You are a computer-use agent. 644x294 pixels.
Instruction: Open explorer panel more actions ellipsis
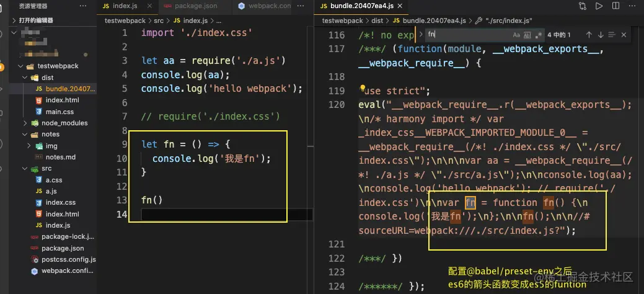(x=83, y=6)
